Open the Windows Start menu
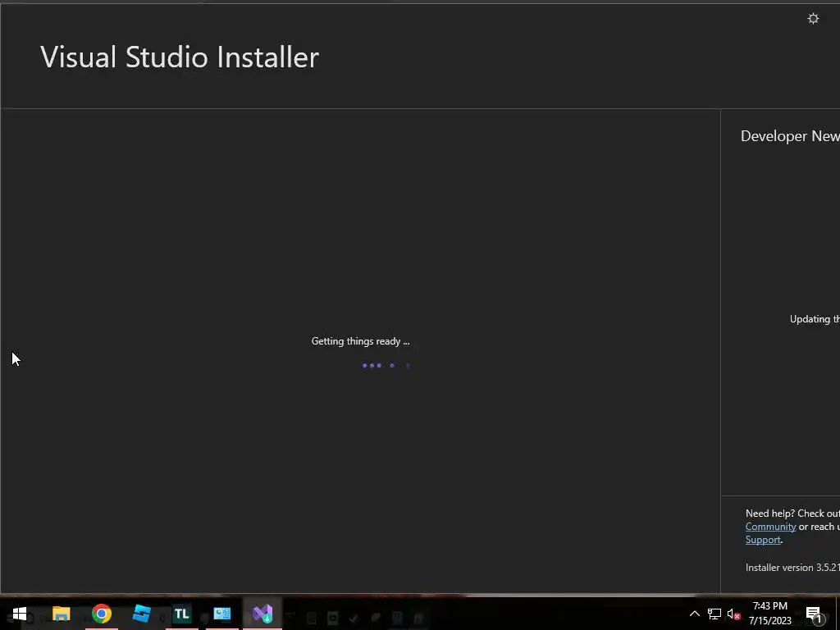This screenshot has height=630, width=840. tap(20, 614)
